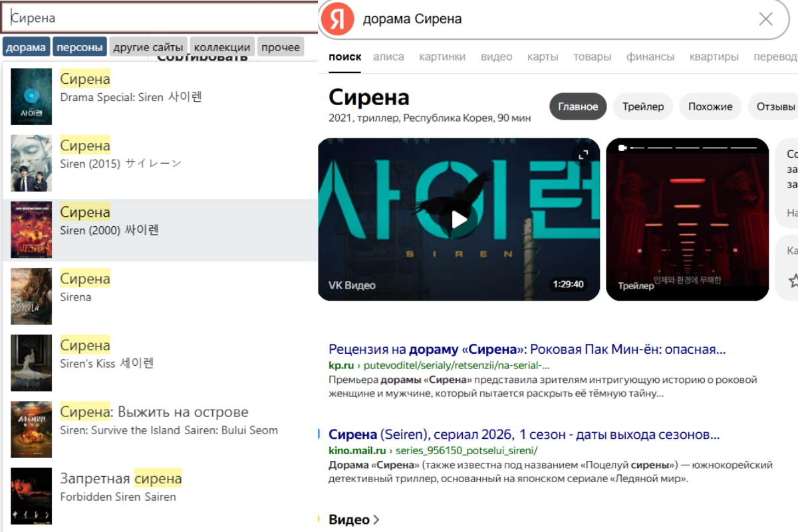Click poster thumbnail of Siren (2015)
This screenshot has height=532, width=798.
31,163
